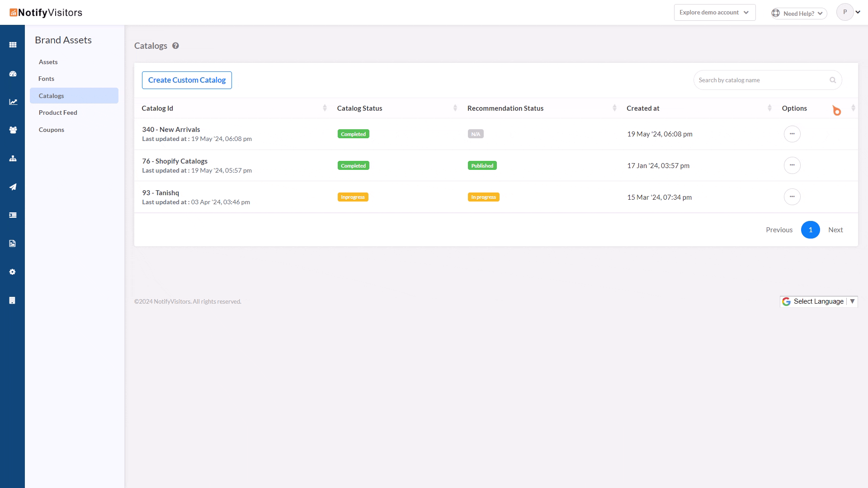868x488 pixels.
Task: Click the Next pagination link
Action: [835, 230]
